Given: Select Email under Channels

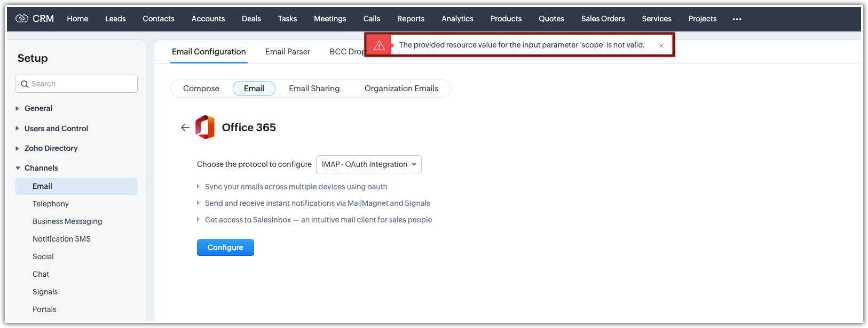Looking at the screenshot, I should pos(76,186).
